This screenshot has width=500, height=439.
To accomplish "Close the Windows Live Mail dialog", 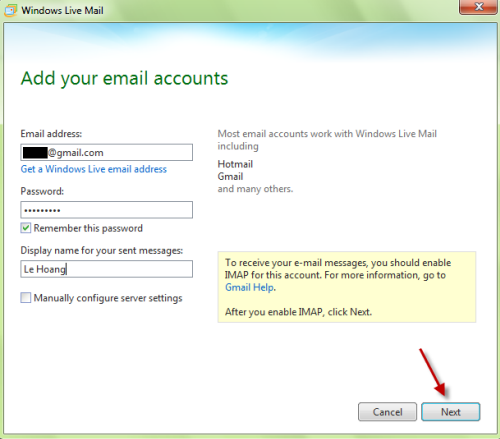I will coord(478,7).
